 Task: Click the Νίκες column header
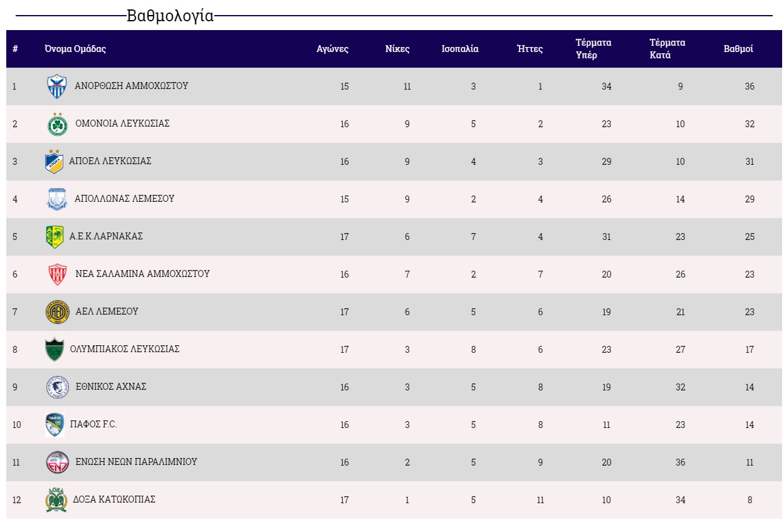[x=397, y=49]
